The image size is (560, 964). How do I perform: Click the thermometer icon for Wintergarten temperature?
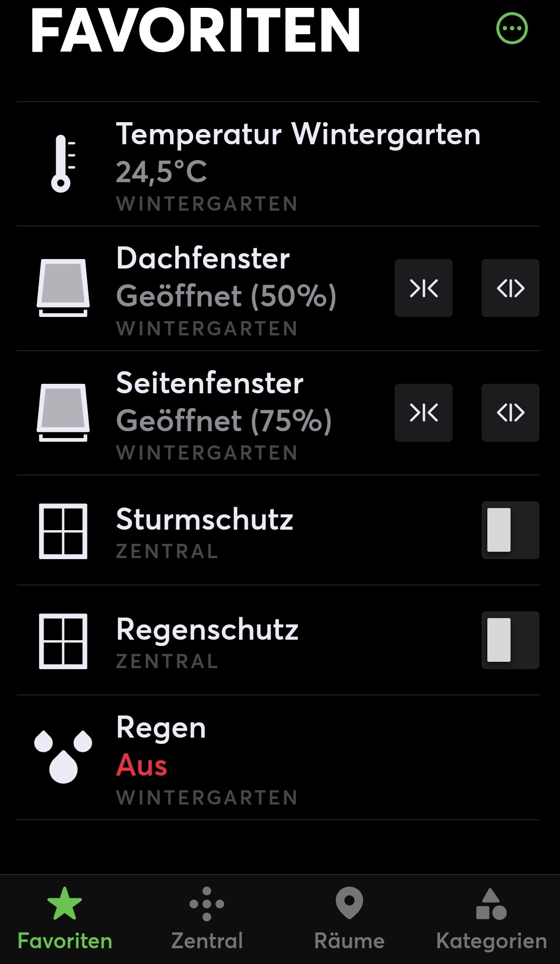pos(62,164)
